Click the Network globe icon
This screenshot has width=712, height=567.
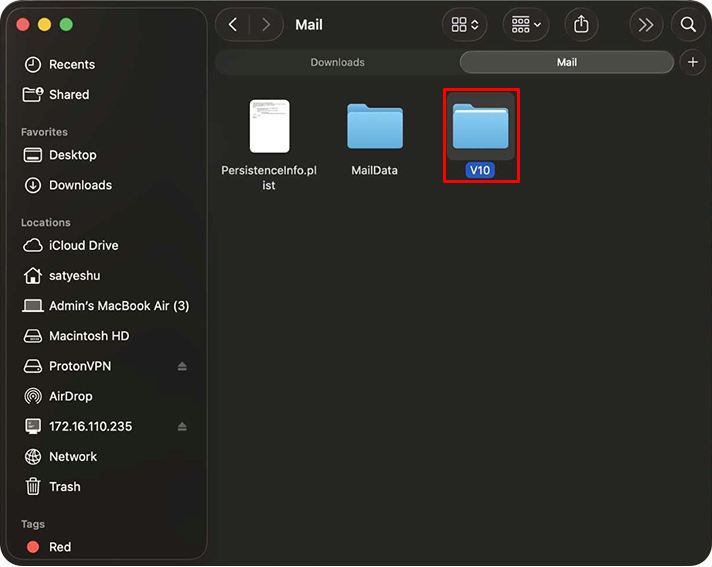pos(33,456)
